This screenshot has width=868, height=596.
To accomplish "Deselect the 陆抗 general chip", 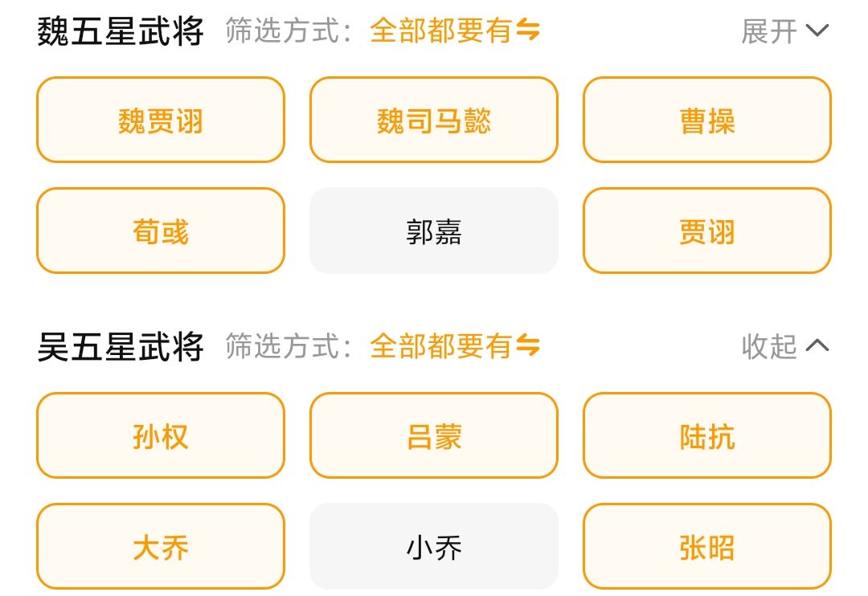I will [x=707, y=436].
